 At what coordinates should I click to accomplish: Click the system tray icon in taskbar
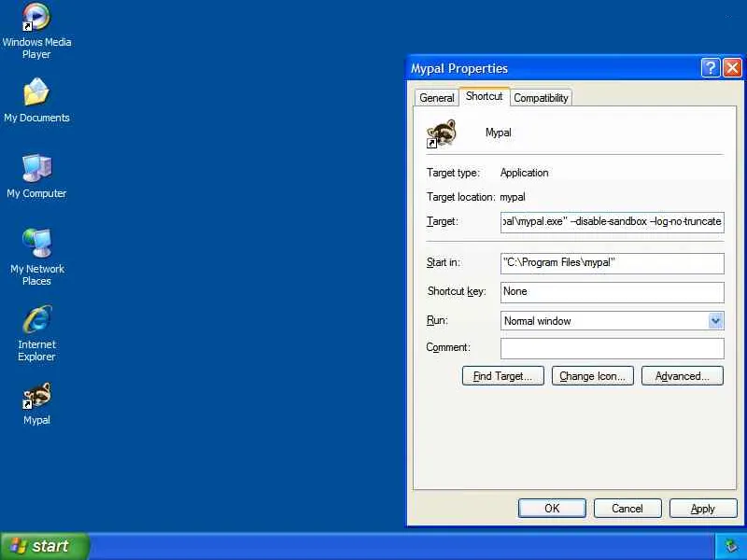[x=731, y=546]
